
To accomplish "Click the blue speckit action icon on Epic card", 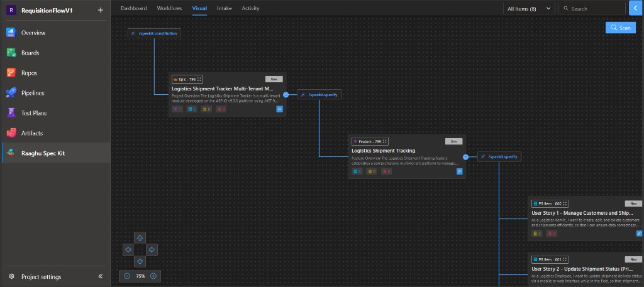I will coord(279,109).
